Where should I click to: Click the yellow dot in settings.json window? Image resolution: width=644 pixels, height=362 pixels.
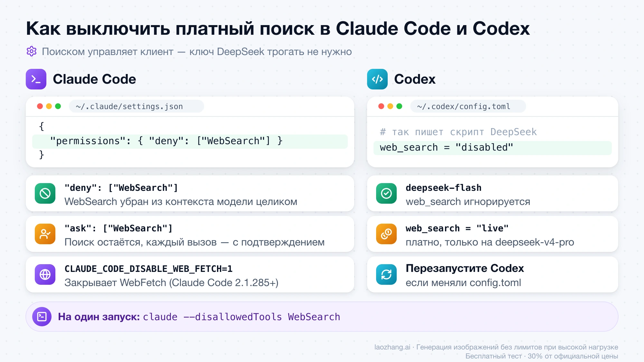(49, 106)
